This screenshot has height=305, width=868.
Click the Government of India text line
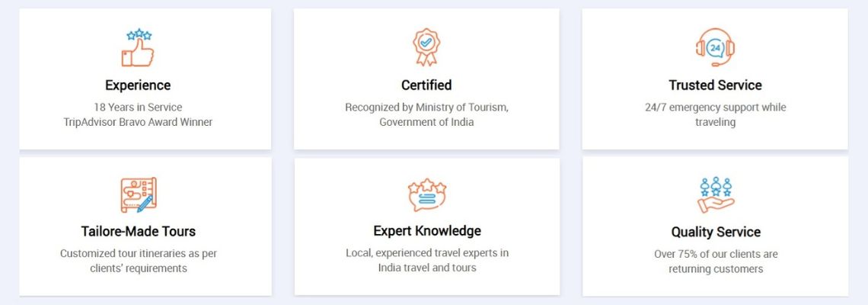[426, 122]
